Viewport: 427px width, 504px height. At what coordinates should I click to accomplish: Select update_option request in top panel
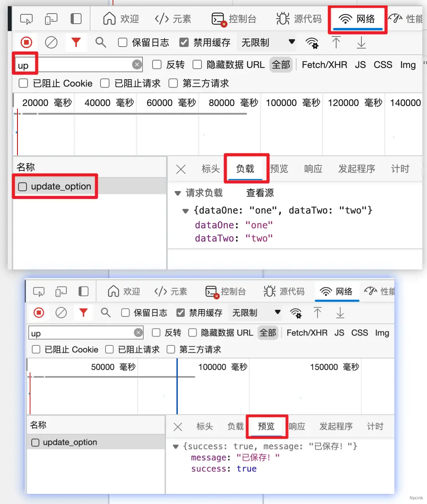[90, 186]
